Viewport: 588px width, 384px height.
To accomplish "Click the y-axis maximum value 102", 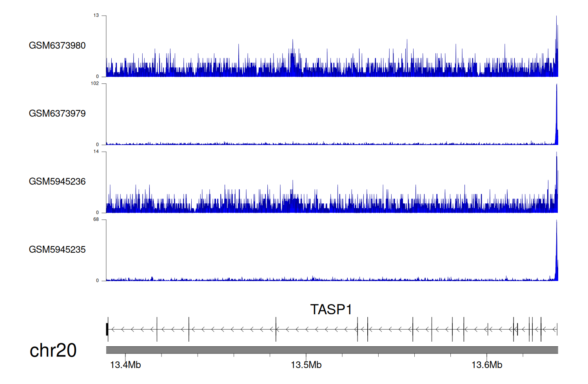I will pos(95,83).
